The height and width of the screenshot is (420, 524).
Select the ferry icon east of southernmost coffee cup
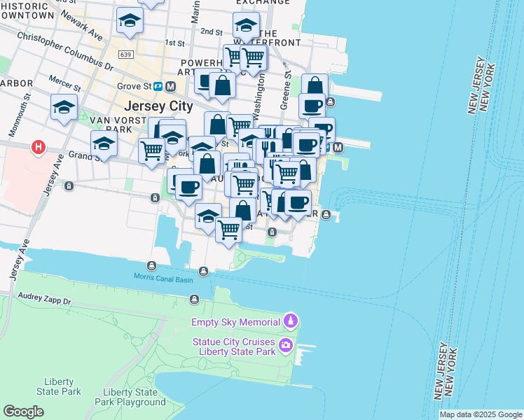(x=326, y=215)
